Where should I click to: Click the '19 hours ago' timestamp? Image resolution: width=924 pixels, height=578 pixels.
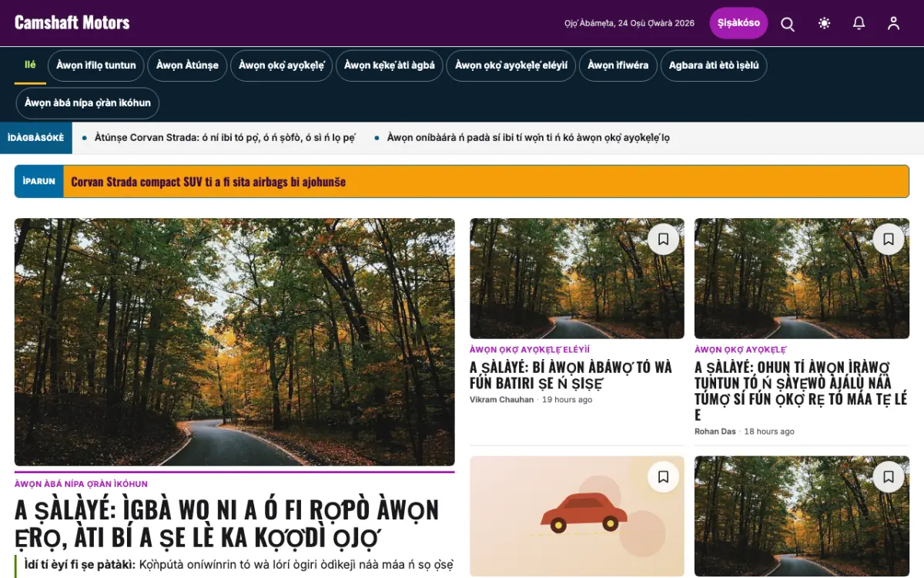pos(567,400)
